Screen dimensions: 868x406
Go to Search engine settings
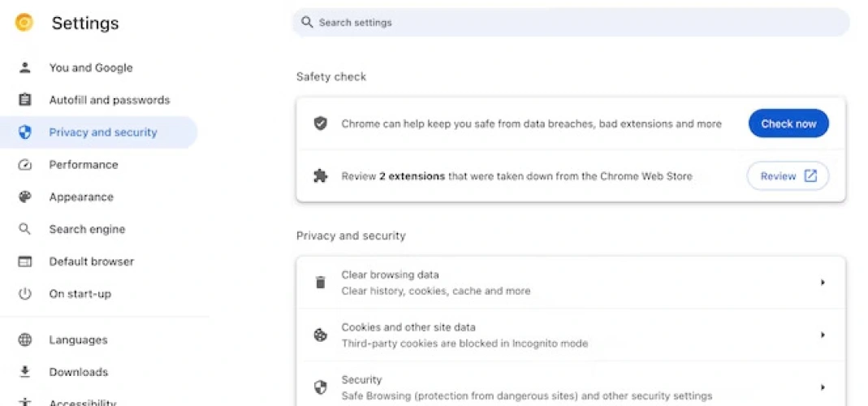[87, 229]
